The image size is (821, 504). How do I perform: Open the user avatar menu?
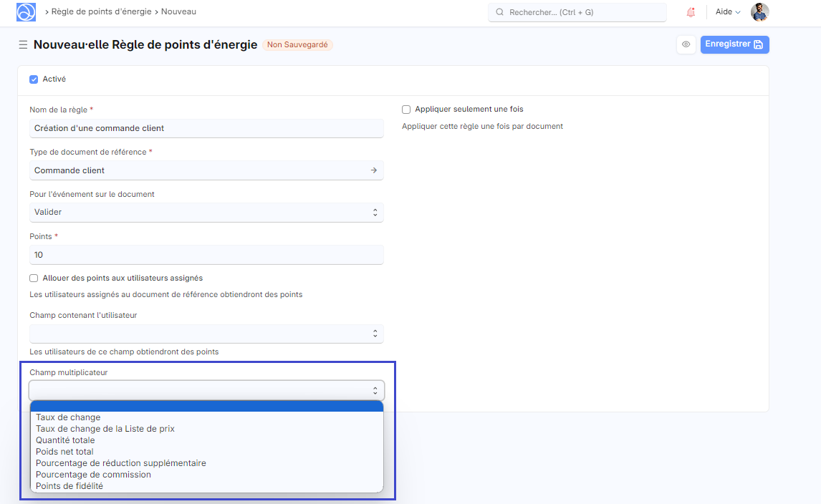coord(759,12)
